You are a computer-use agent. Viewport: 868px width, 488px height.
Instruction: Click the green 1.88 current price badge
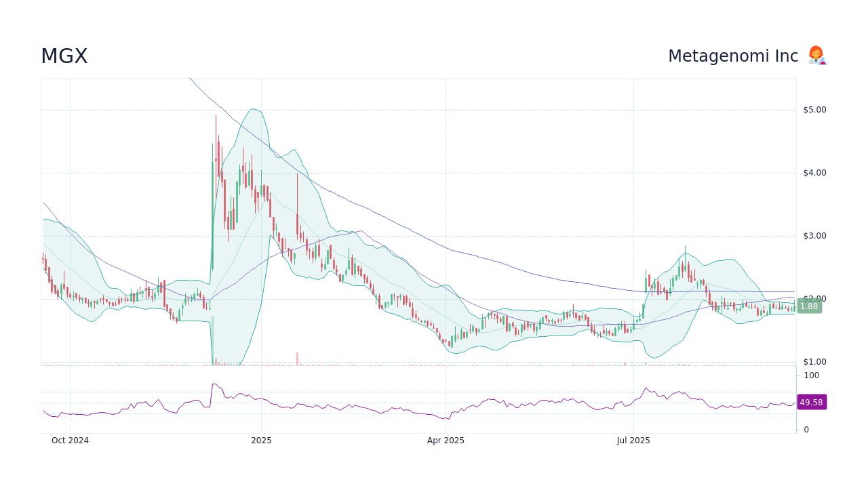coord(809,306)
